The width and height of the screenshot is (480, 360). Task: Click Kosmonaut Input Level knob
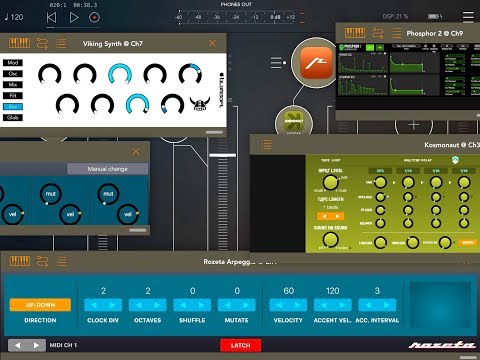pos(330,183)
